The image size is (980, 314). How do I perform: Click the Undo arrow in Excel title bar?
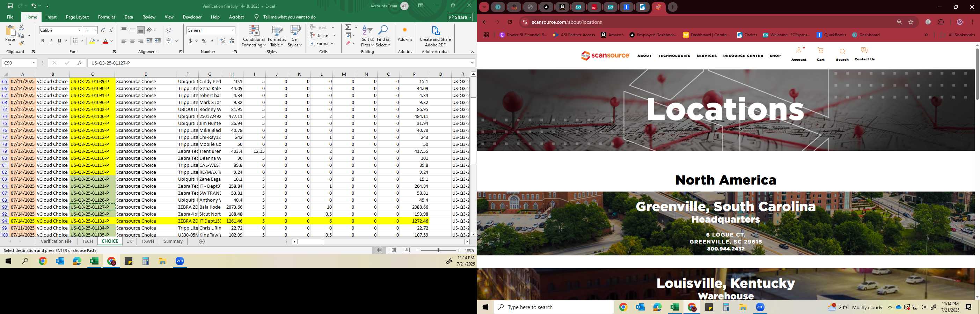pyautogui.click(x=34, y=6)
